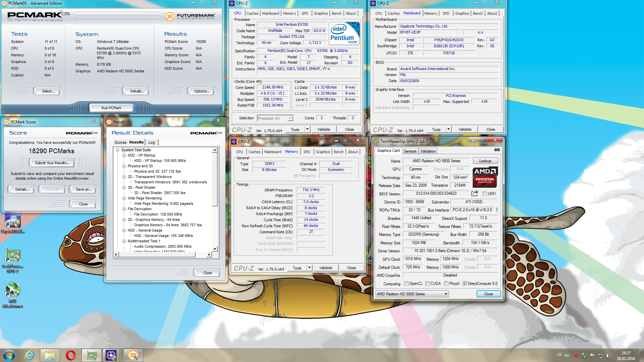Viewport: 644px width, 362px height.
Task: Collapse the System Test Suite tree node
Action: pyautogui.click(x=118, y=150)
